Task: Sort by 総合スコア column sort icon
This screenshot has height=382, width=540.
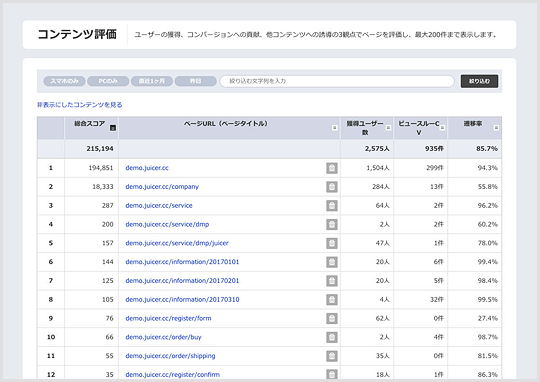Action: (113, 128)
